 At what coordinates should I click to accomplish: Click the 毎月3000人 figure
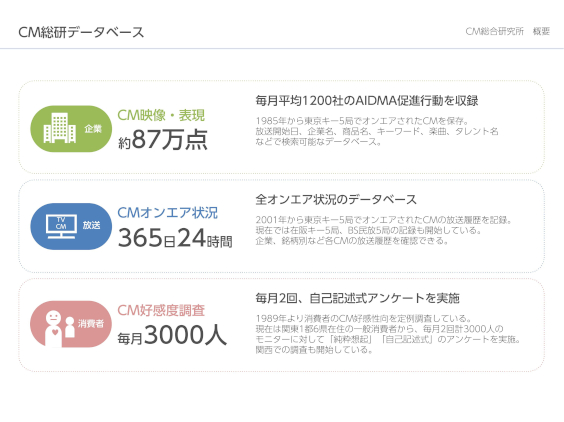[x=172, y=335]
